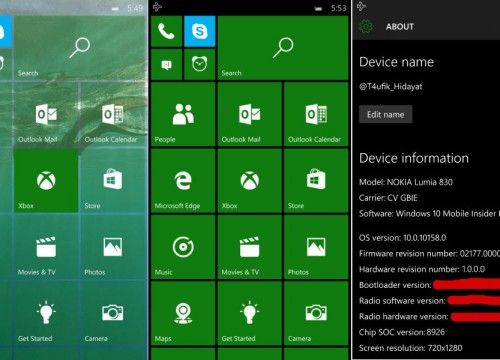Select Model: NOKIA Lumia 830 line
500x360 pixels.
406,182
